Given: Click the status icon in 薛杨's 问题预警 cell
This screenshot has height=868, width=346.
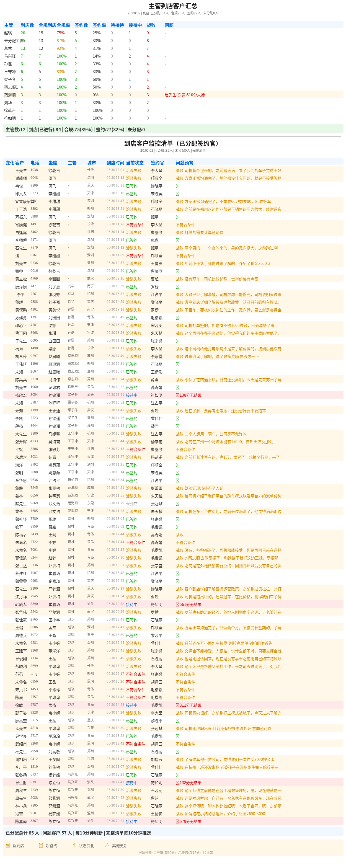Looking at the screenshot, I should [x=177, y=426].
